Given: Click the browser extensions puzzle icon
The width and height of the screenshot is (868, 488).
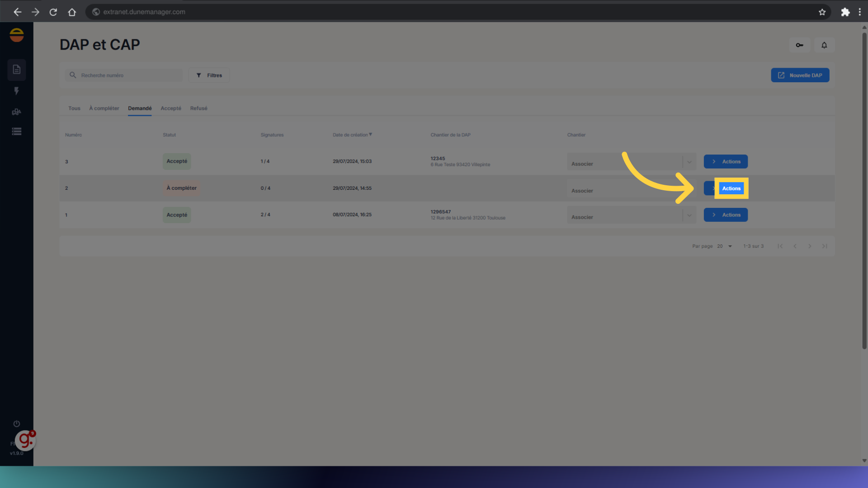Looking at the screenshot, I should point(845,12).
